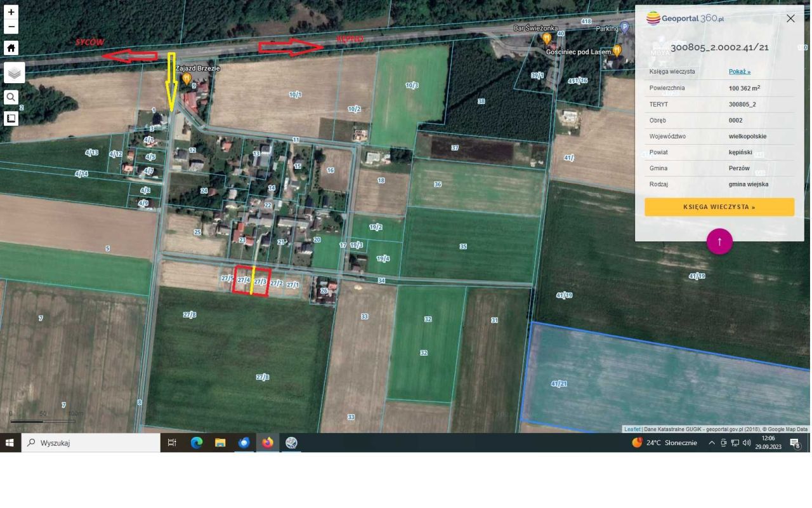Screen dimensions: 812x508
Task: Click the Wyszukaj taskbar search box
Action: [90, 443]
